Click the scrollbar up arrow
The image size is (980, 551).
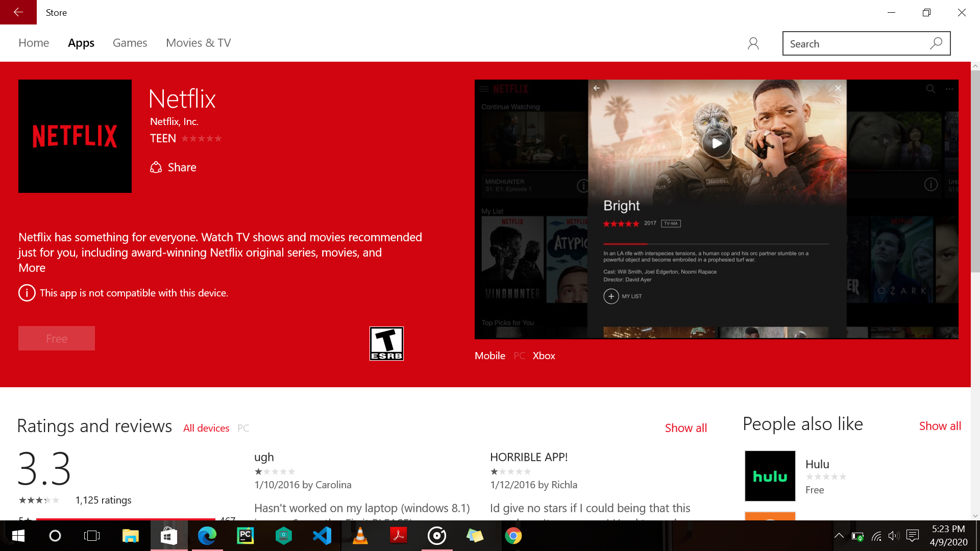click(x=975, y=66)
